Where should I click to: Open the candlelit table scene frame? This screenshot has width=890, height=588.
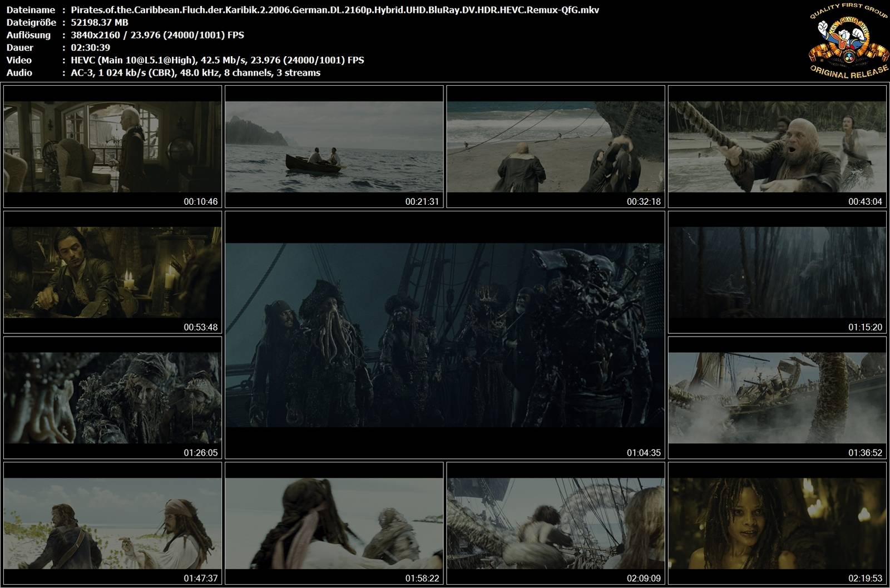tap(112, 272)
